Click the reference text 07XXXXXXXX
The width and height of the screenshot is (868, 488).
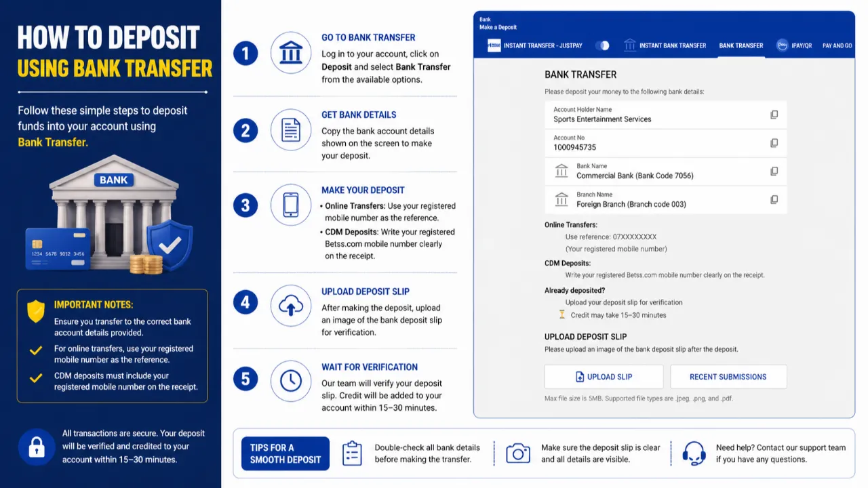point(633,237)
